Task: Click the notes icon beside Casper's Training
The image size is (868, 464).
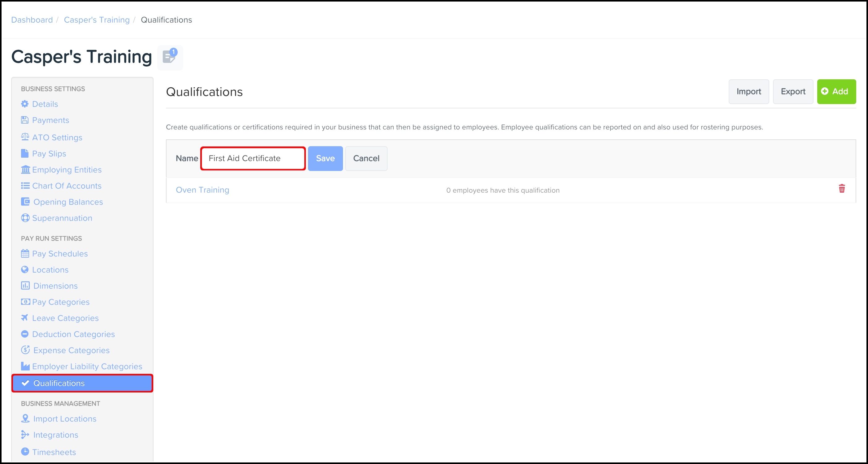Action: click(170, 57)
